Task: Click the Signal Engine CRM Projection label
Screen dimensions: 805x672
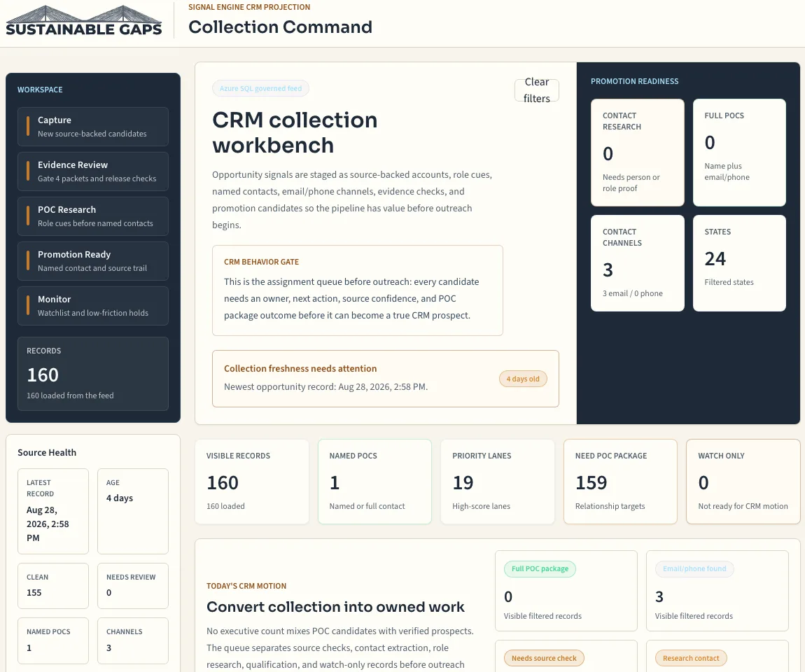Action: click(x=249, y=7)
